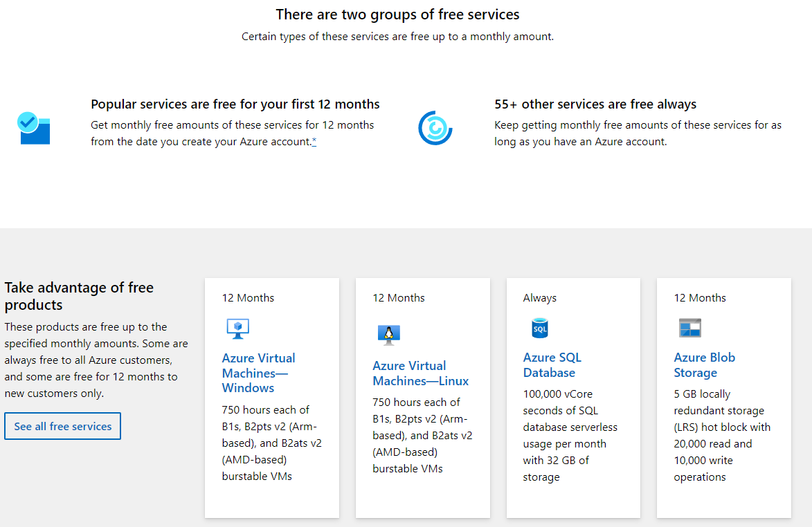Image resolution: width=812 pixels, height=527 pixels.
Task: Click the '100,000 vCore seconds' description text
Action: coord(570,435)
